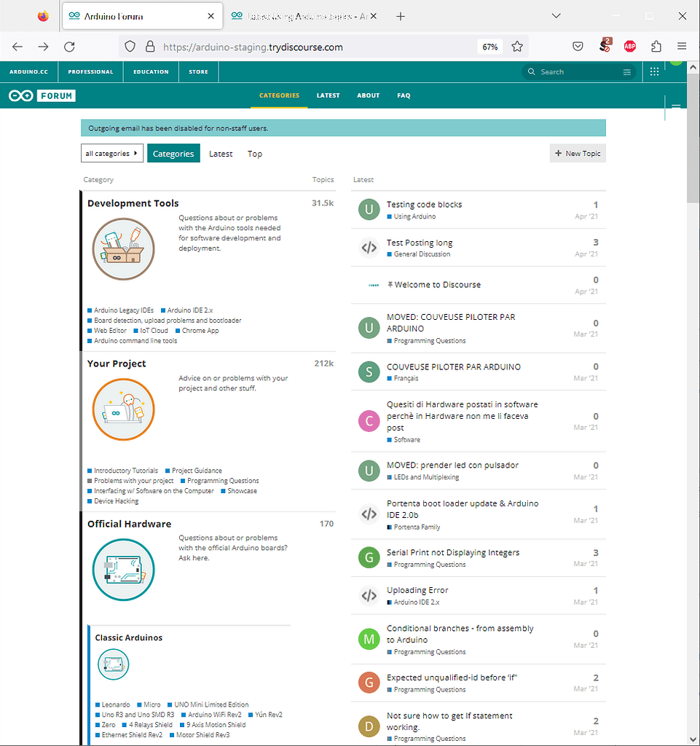This screenshot has width=700, height=746.
Task: Click the padlock site security icon
Action: click(x=150, y=47)
